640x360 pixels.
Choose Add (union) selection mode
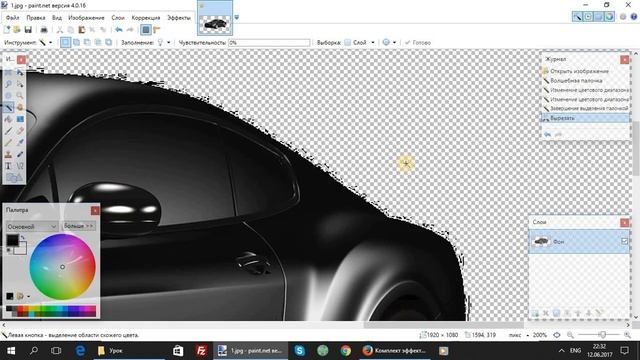coord(76,42)
